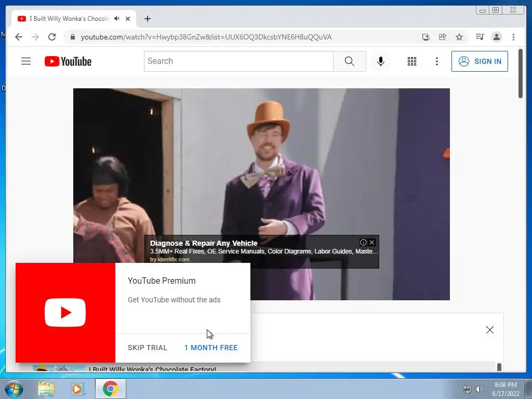The image size is (532, 399).
Task: Click the search magnifier button
Action: pos(350,61)
